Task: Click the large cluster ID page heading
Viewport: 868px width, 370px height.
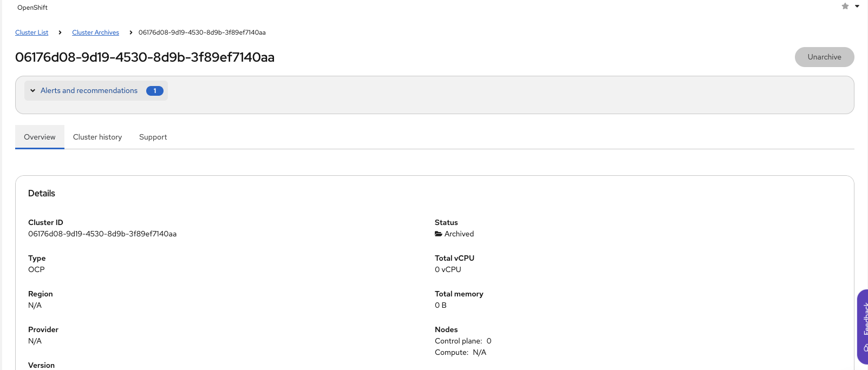Action: [x=145, y=57]
